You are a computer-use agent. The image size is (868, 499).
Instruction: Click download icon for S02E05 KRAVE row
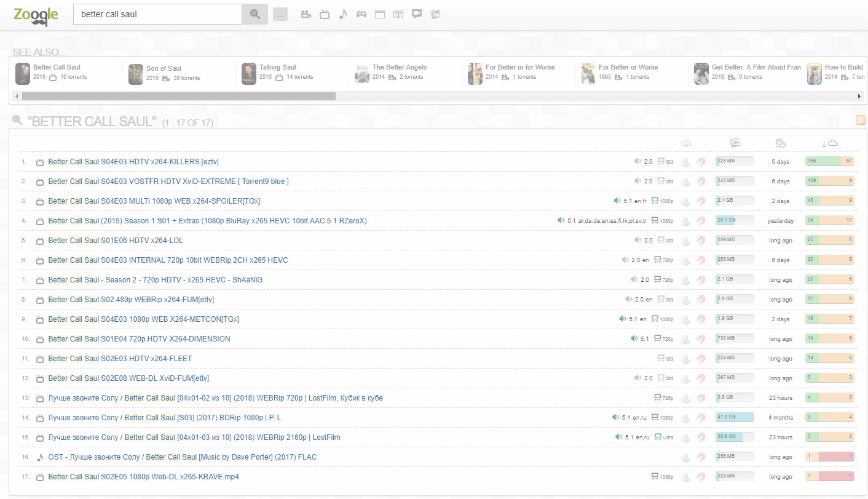click(x=686, y=477)
